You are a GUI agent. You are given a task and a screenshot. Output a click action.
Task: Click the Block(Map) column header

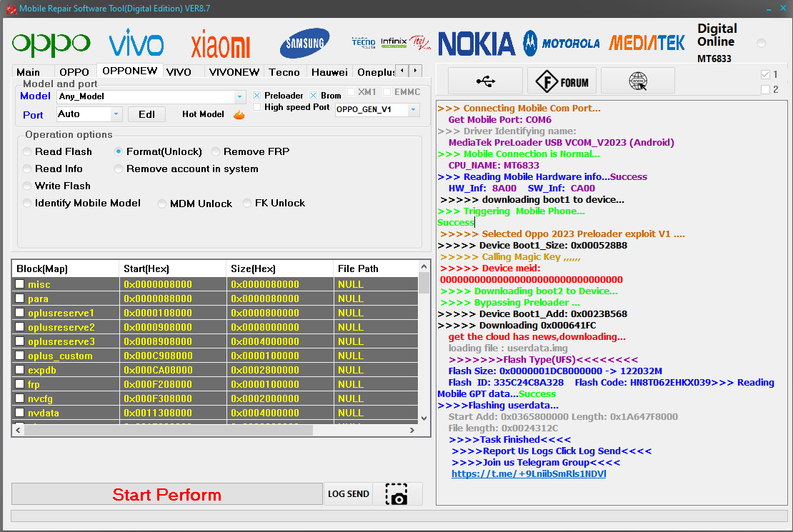point(65,268)
